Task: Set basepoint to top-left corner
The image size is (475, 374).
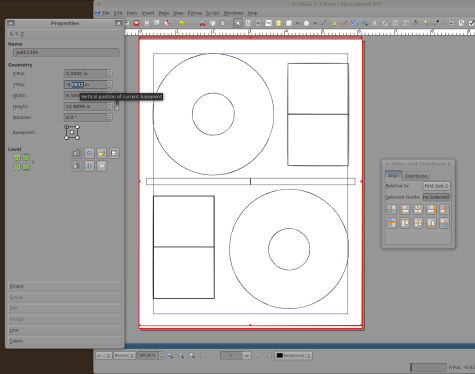Action: [66, 127]
